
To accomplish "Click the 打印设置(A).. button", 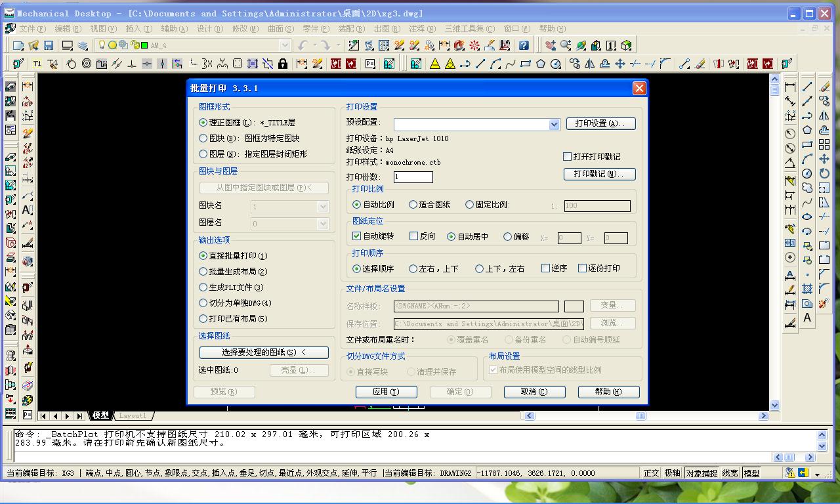I will pos(601,123).
